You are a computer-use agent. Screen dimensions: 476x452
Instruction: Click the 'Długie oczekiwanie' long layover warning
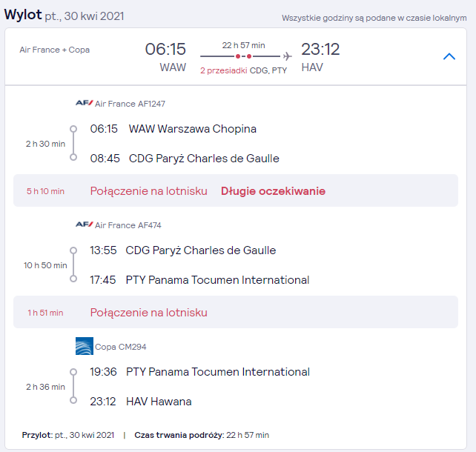[x=273, y=191]
